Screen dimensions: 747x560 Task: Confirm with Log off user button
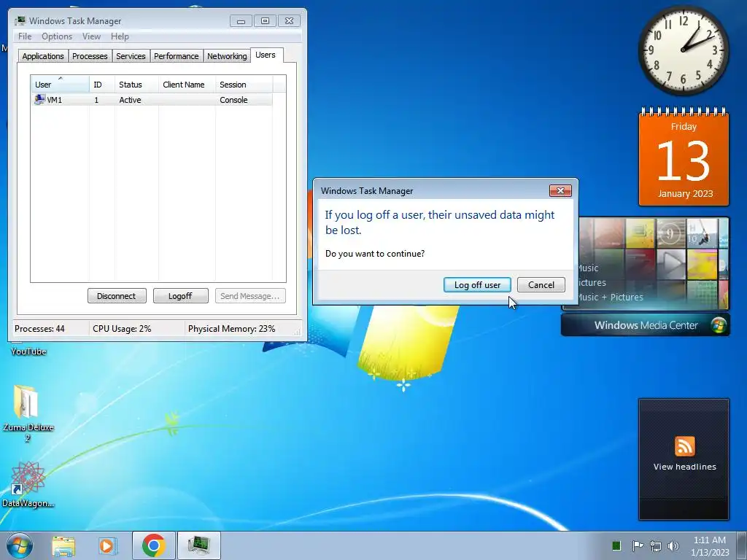tap(477, 285)
